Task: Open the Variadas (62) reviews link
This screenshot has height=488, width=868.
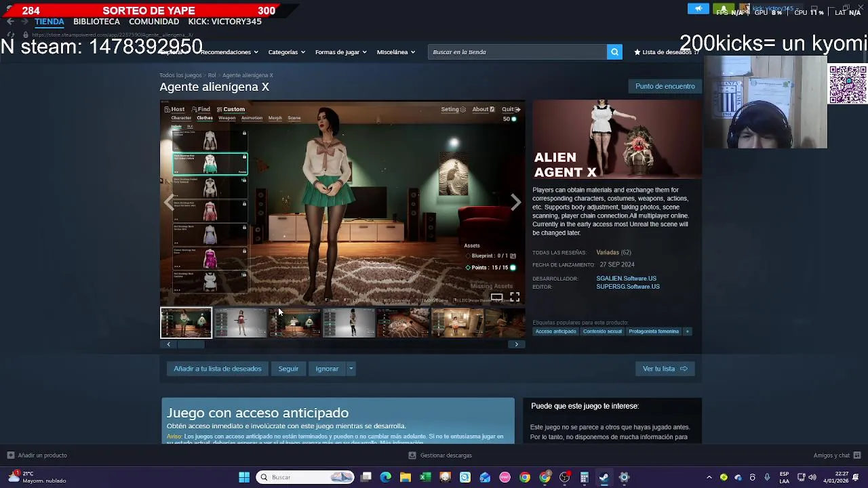Action: click(x=614, y=253)
